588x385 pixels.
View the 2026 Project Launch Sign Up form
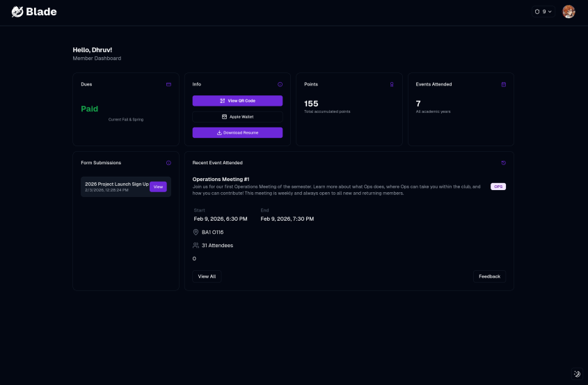point(158,187)
